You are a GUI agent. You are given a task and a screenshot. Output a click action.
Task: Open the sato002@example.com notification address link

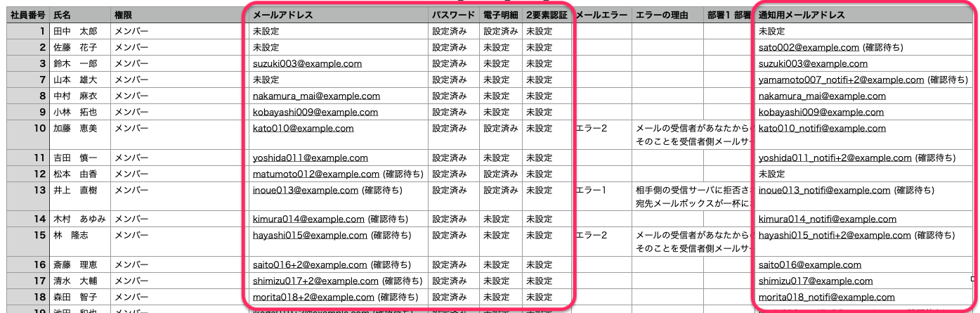[x=809, y=48]
